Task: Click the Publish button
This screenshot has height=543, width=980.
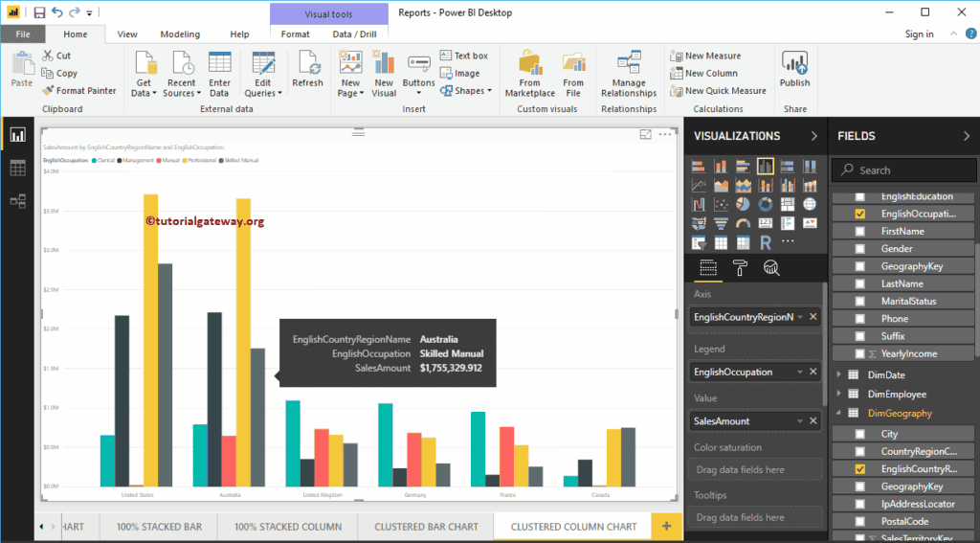Action: pos(794,70)
